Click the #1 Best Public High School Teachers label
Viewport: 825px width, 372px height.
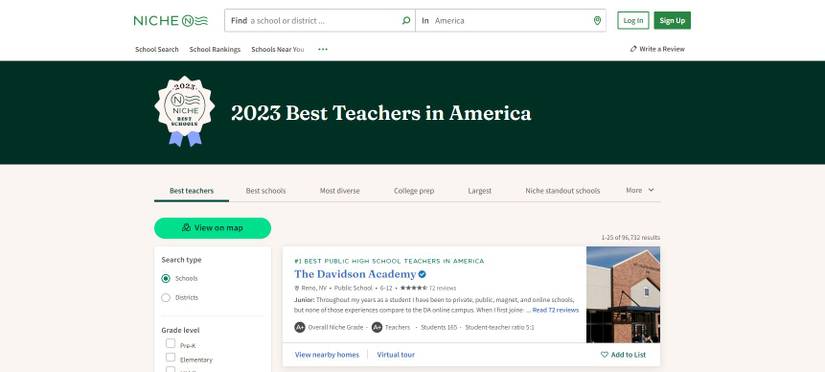(389, 261)
